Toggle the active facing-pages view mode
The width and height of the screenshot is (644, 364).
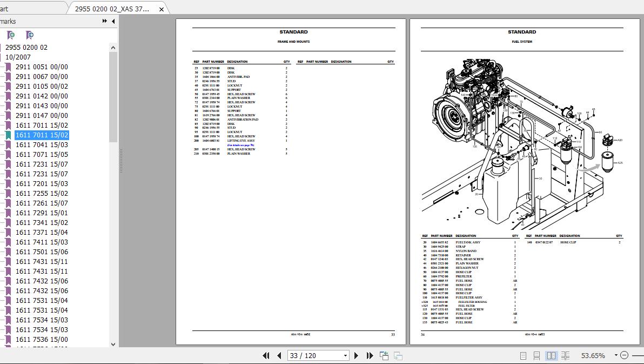552,355
